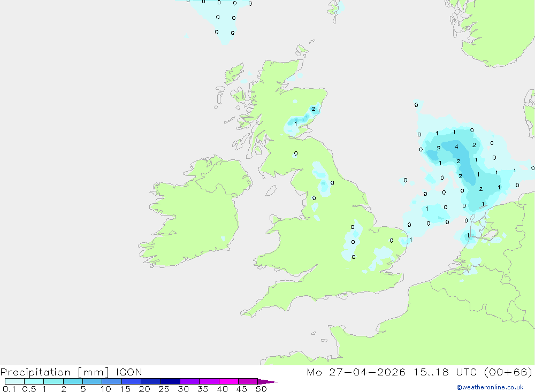Pick the 0.1–0.5 mm palest cyan legend swatch
Image resolution: width=535 pixels, height=392 pixels.
(x=14, y=381)
